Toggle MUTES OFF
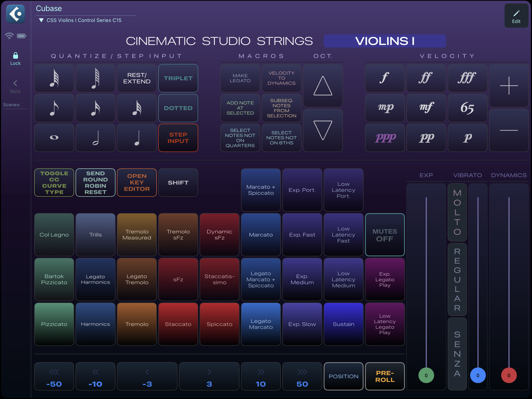 point(385,235)
